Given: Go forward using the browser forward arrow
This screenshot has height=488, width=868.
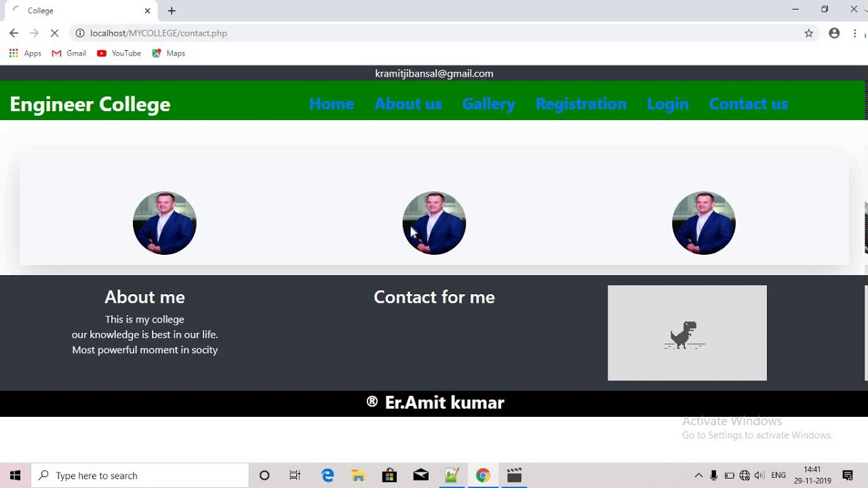Looking at the screenshot, I should click(x=34, y=33).
